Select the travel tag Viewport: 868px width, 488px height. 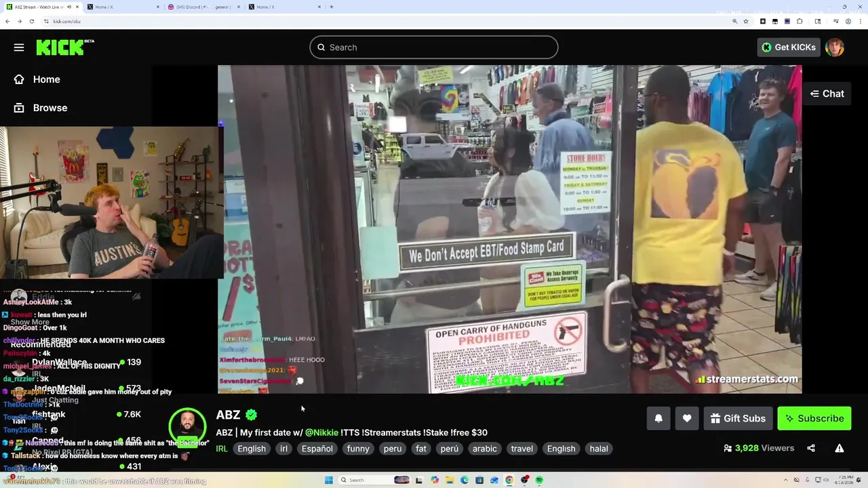click(x=522, y=449)
